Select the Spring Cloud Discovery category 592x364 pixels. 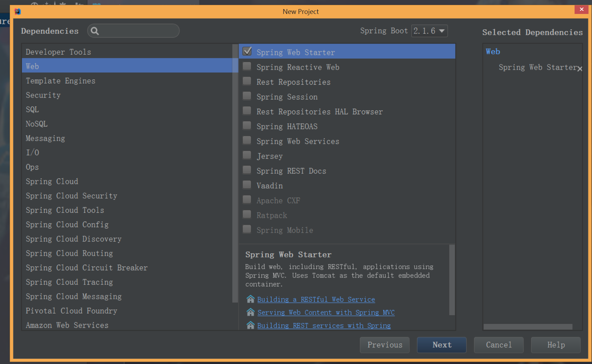coord(127,239)
